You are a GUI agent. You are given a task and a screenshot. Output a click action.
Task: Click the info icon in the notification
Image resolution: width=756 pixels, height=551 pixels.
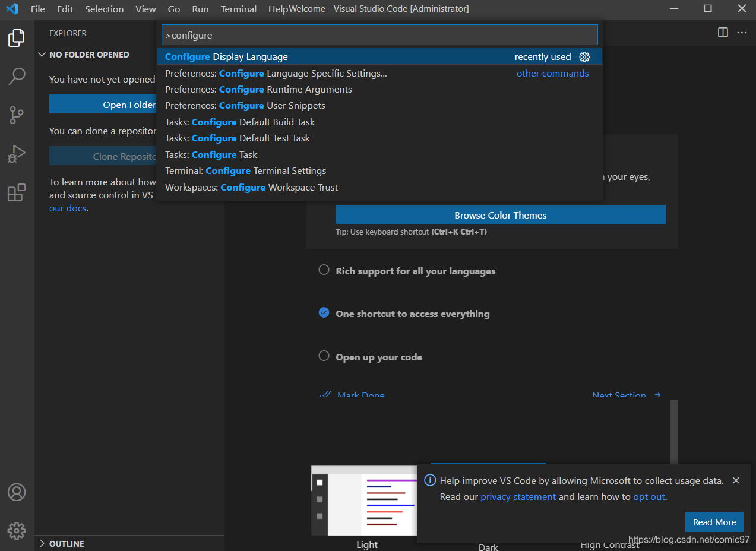431,480
